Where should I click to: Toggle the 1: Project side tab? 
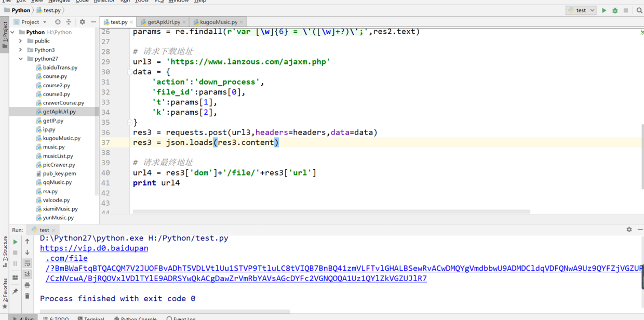click(5, 35)
